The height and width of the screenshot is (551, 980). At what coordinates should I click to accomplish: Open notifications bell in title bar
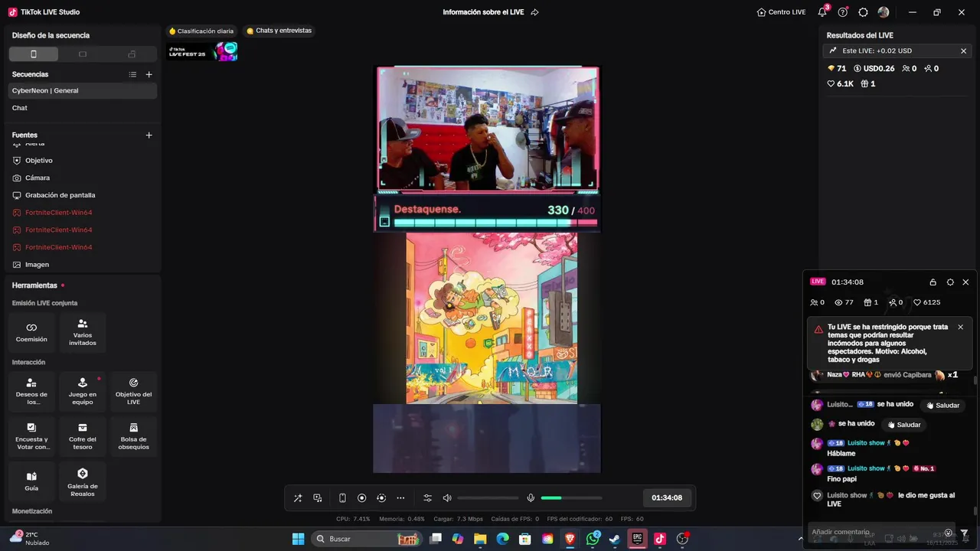[x=822, y=12]
